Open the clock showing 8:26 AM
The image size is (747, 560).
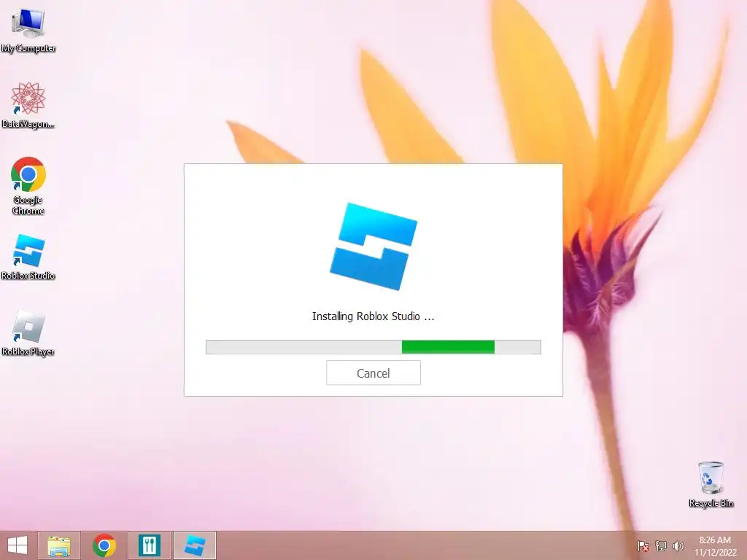pyautogui.click(x=715, y=545)
